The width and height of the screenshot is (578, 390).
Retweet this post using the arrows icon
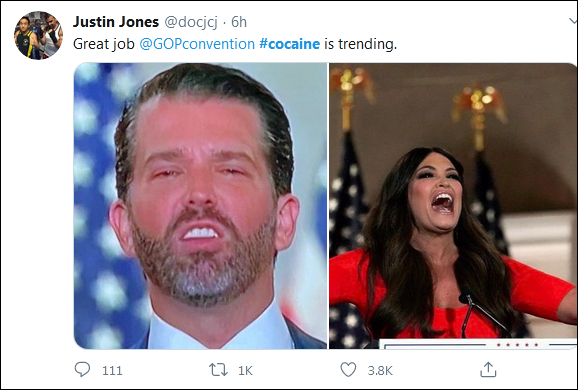pyautogui.click(x=218, y=370)
